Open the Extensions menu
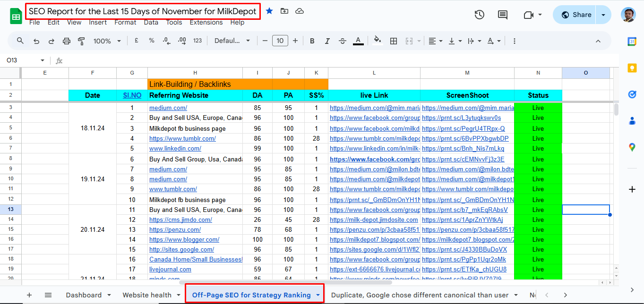The width and height of the screenshot is (644, 304). 206,22
